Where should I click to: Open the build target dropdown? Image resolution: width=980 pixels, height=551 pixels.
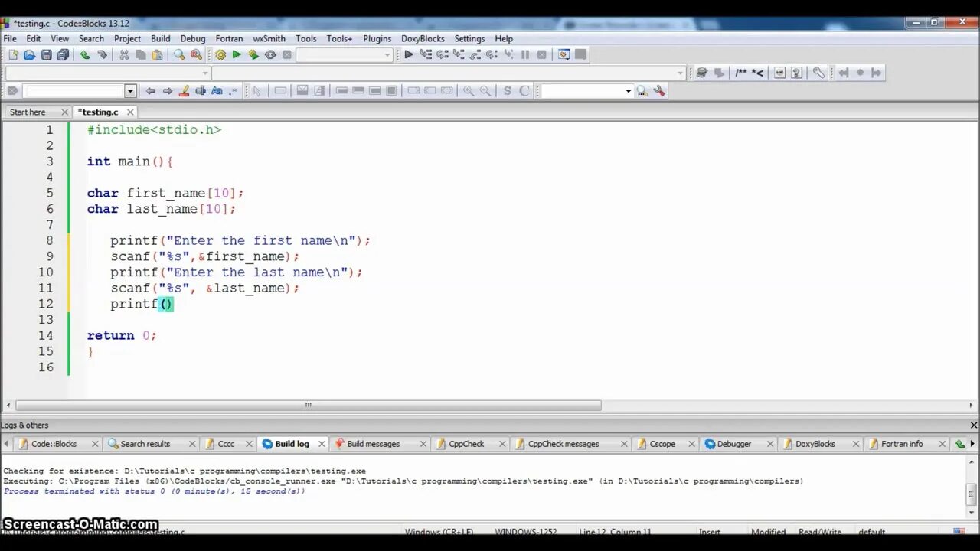[387, 54]
